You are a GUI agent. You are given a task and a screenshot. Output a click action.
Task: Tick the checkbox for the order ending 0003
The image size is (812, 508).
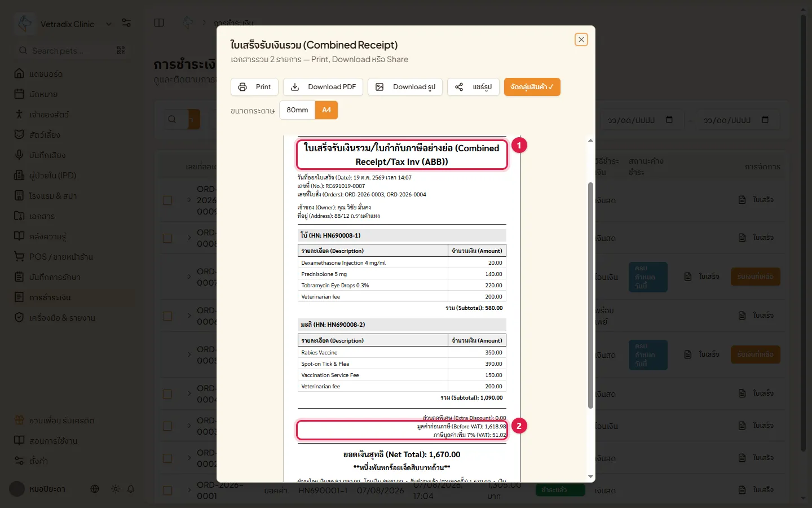click(167, 426)
